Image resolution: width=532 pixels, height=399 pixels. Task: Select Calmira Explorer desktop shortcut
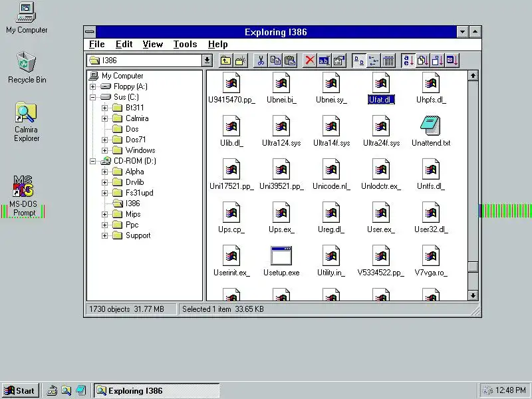(27, 122)
